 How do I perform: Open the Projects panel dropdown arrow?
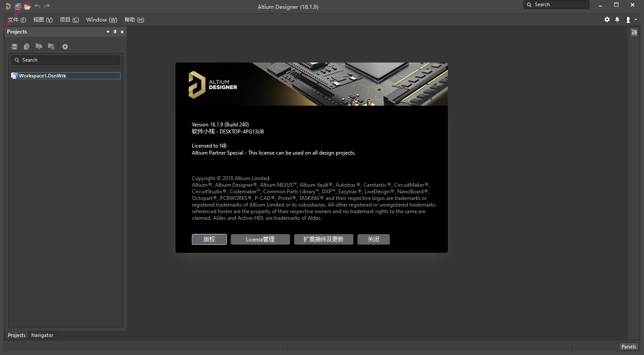click(x=108, y=32)
